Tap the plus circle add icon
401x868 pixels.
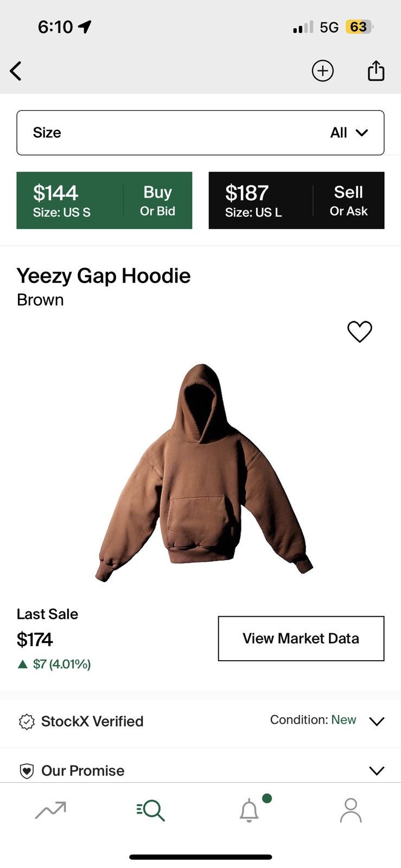(322, 71)
